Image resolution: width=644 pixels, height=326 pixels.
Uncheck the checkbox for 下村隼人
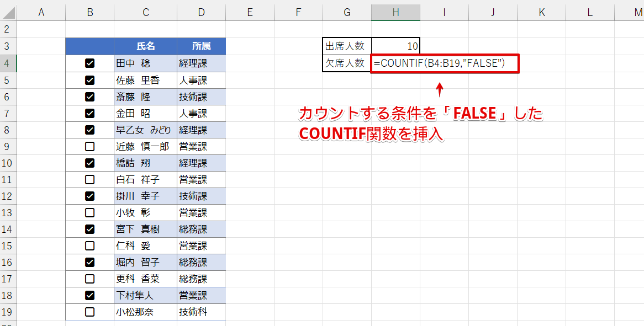(x=89, y=295)
